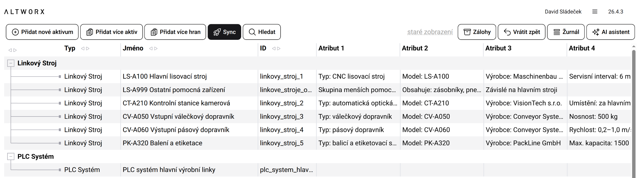Open the hamburger menu next to username
The width and height of the screenshot is (644, 178).
pos(595,12)
